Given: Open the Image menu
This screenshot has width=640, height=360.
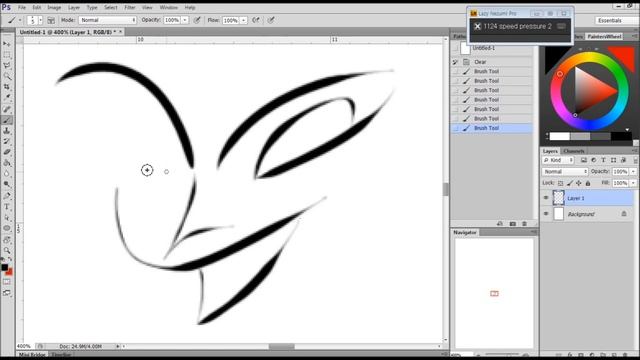Looking at the screenshot, I should click(54, 7).
